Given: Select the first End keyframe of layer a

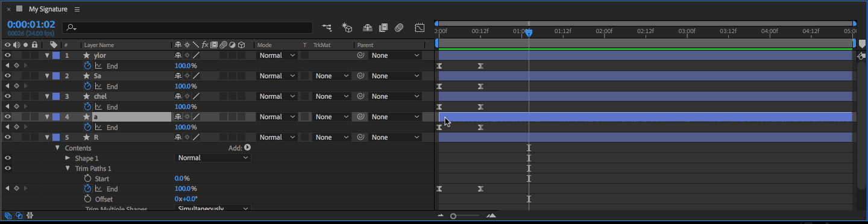Looking at the screenshot, I should [439, 127].
